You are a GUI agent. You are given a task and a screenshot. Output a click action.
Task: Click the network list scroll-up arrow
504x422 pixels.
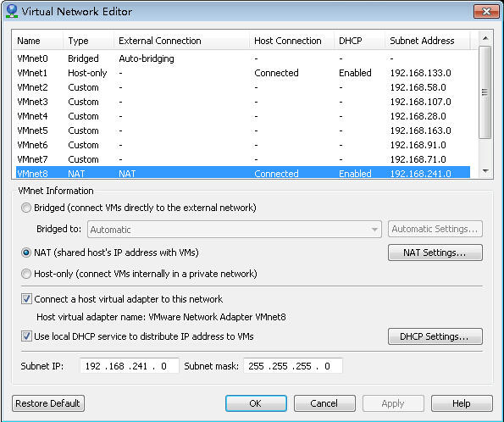[x=485, y=38]
